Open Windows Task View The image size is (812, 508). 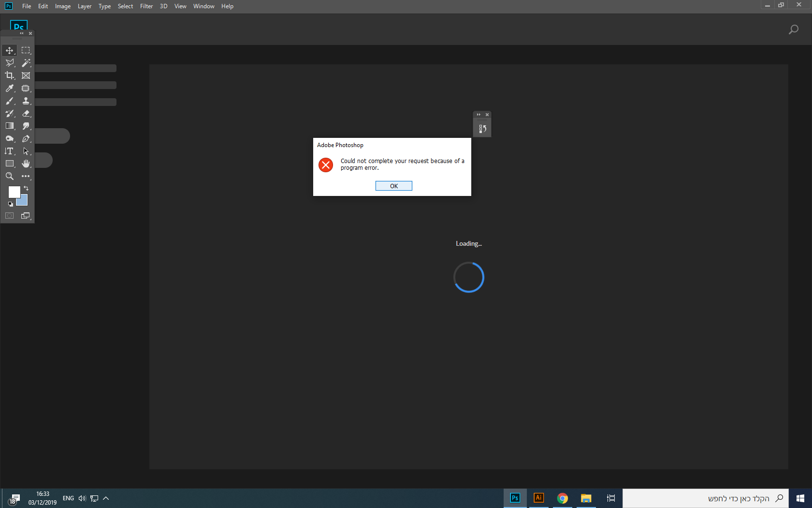611,498
